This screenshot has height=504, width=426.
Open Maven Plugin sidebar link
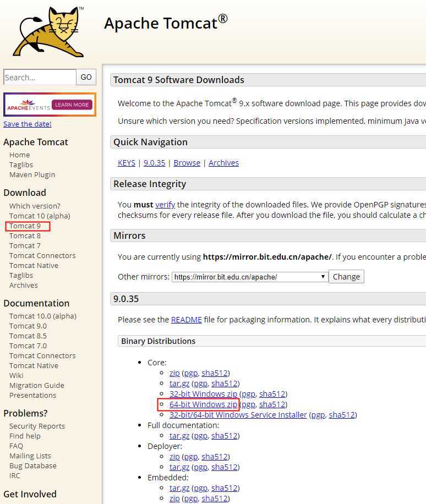(x=32, y=175)
